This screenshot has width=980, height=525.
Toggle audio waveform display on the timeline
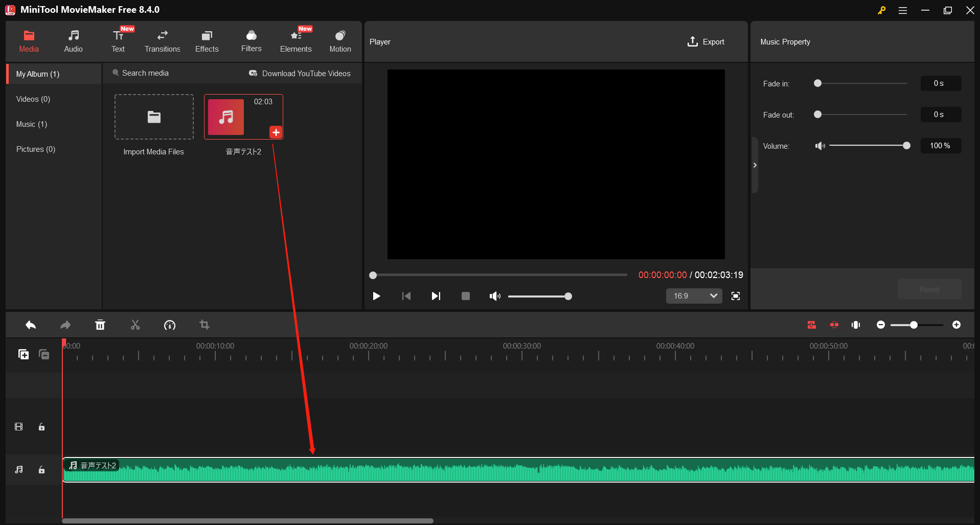pyautogui.click(x=856, y=325)
